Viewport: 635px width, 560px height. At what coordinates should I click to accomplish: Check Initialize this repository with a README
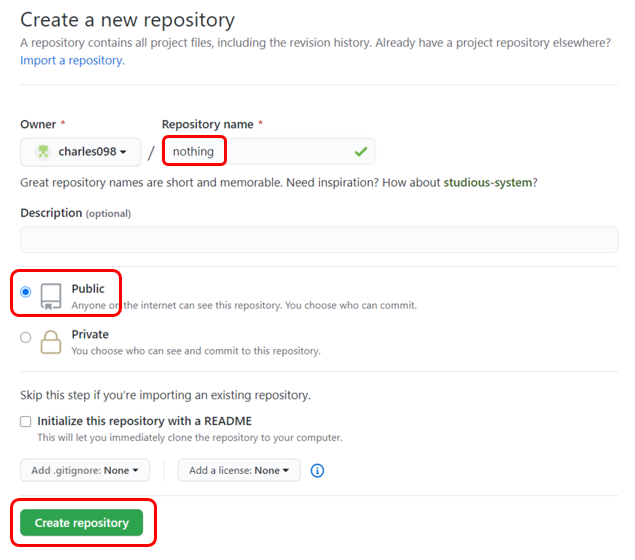pos(26,422)
